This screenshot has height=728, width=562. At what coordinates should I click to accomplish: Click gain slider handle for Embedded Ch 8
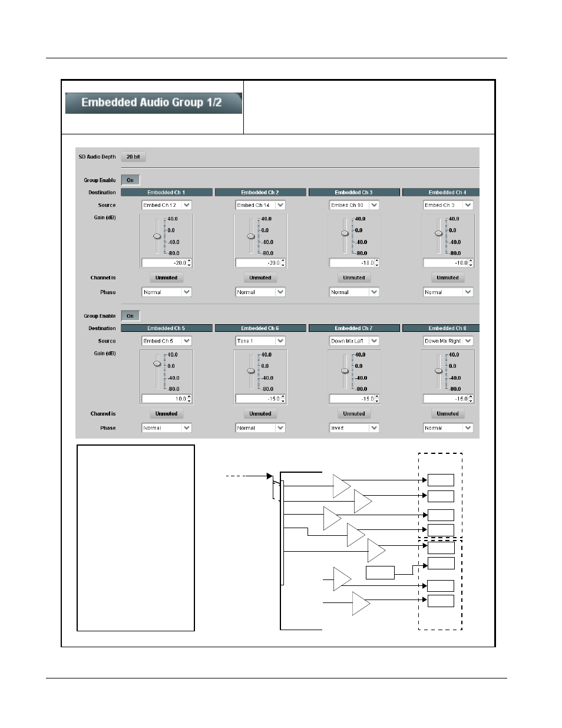click(x=438, y=370)
